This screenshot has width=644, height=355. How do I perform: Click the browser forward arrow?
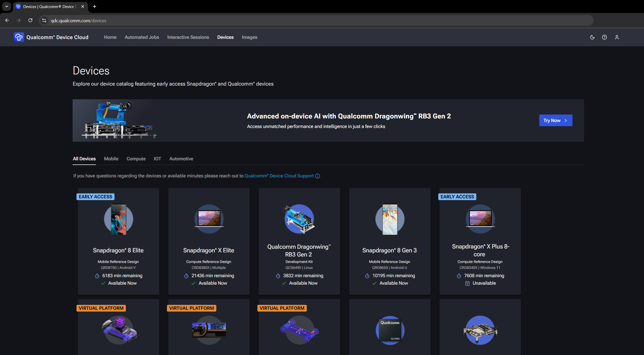pyautogui.click(x=19, y=20)
